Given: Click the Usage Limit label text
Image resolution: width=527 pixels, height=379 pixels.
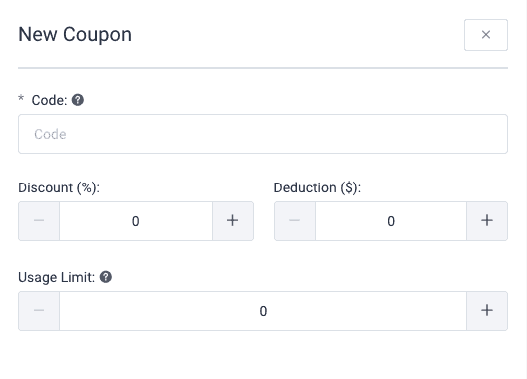Looking at the screenshot, I should coord(56,278).
